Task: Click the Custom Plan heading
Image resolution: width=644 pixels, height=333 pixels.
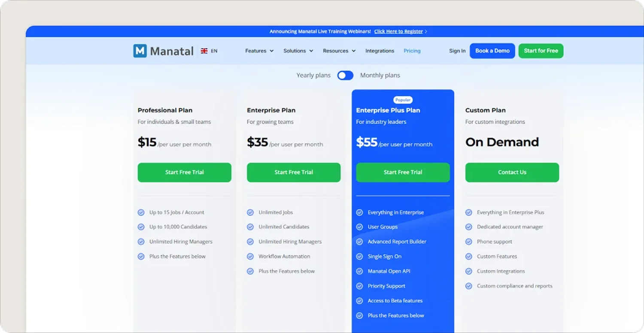Action: (x=486, y=110)
